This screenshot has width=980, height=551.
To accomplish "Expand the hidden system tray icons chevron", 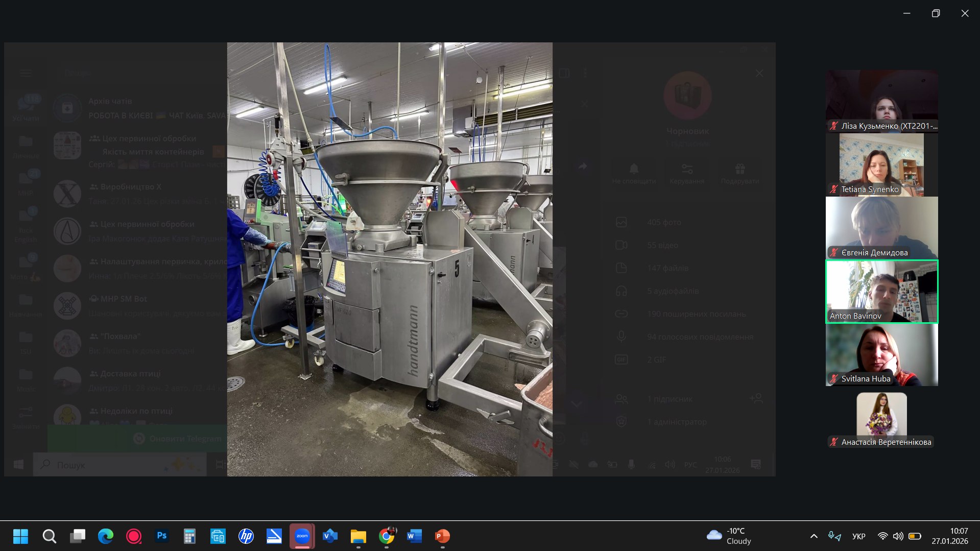I will coord(814,536).
